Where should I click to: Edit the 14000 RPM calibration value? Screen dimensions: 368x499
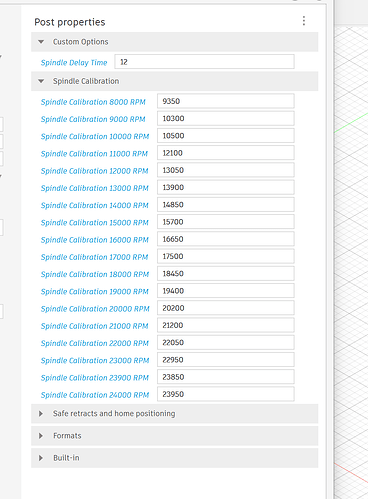226,205
